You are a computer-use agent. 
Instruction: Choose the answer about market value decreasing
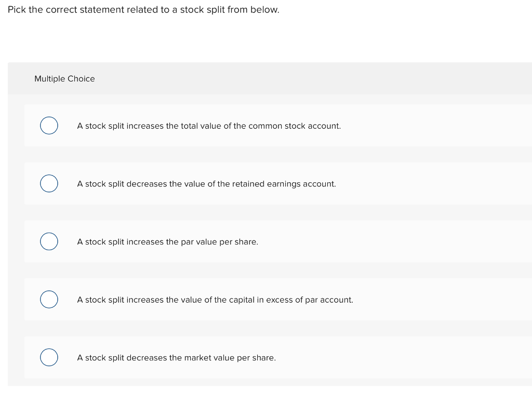point(177,358)
